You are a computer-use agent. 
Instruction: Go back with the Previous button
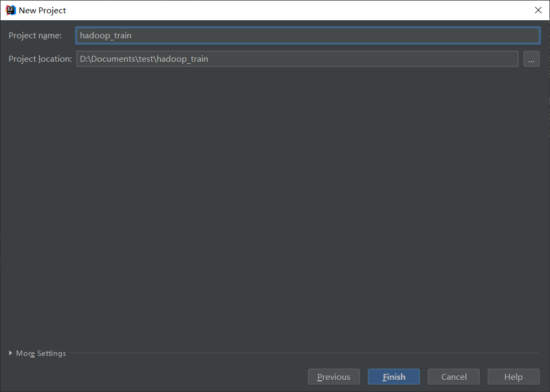(x=334, y=377)
